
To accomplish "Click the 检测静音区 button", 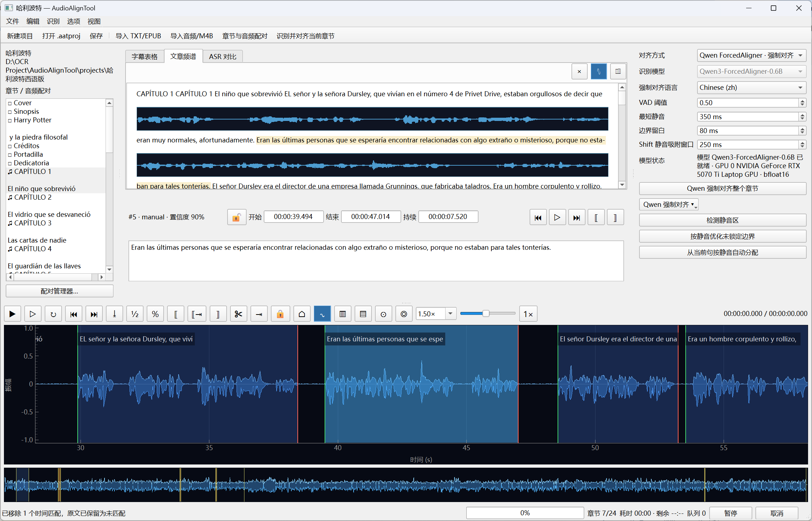I will [x=723, y=220].
